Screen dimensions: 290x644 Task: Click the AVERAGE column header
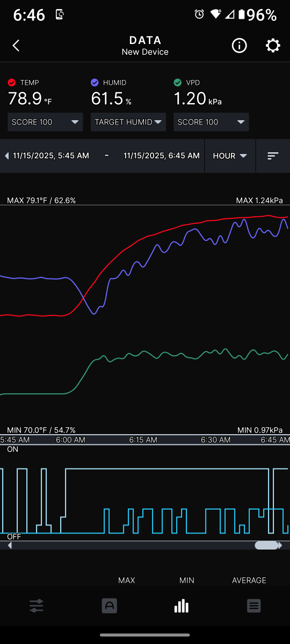(249, 580)
